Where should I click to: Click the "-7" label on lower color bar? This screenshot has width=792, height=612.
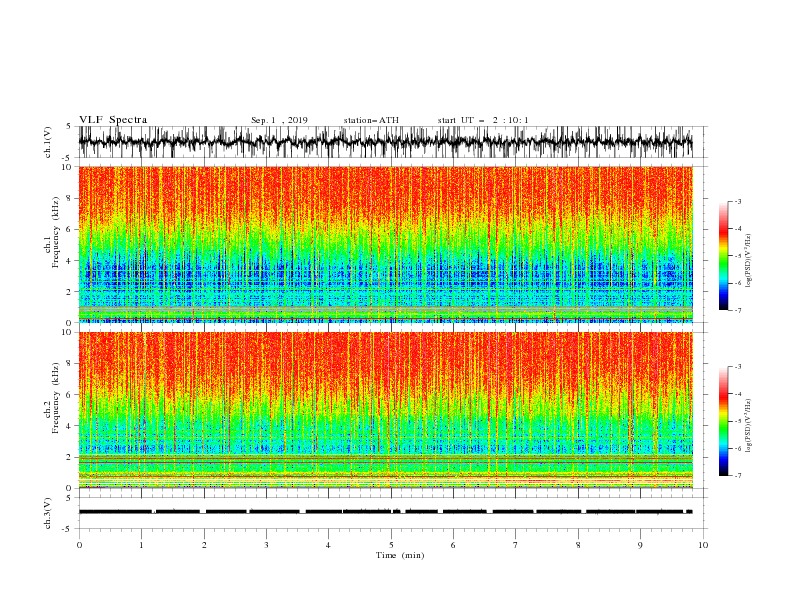coord(737,476)
